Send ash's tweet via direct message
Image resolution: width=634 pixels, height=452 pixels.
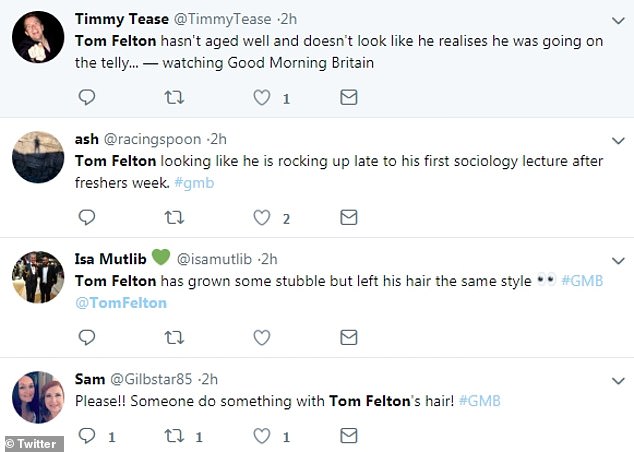[348, 217]
